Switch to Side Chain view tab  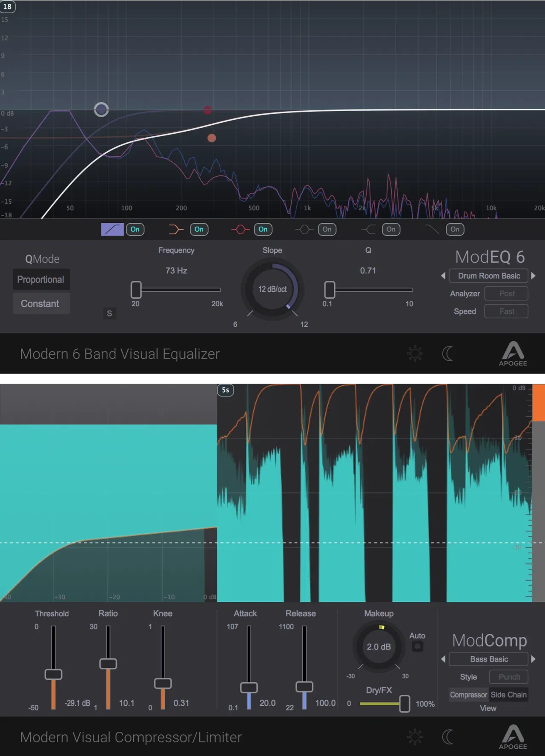tap(509, 695)
